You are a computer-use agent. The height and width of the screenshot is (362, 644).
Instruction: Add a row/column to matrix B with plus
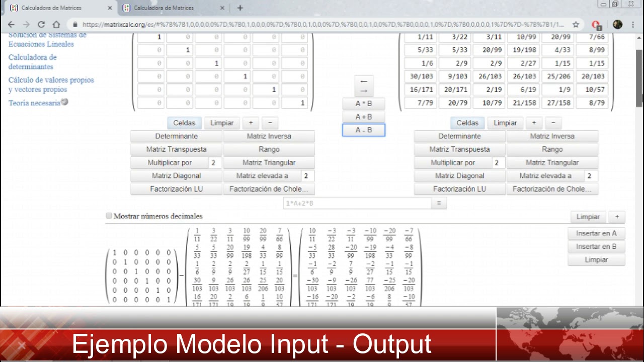pos(534,123)
